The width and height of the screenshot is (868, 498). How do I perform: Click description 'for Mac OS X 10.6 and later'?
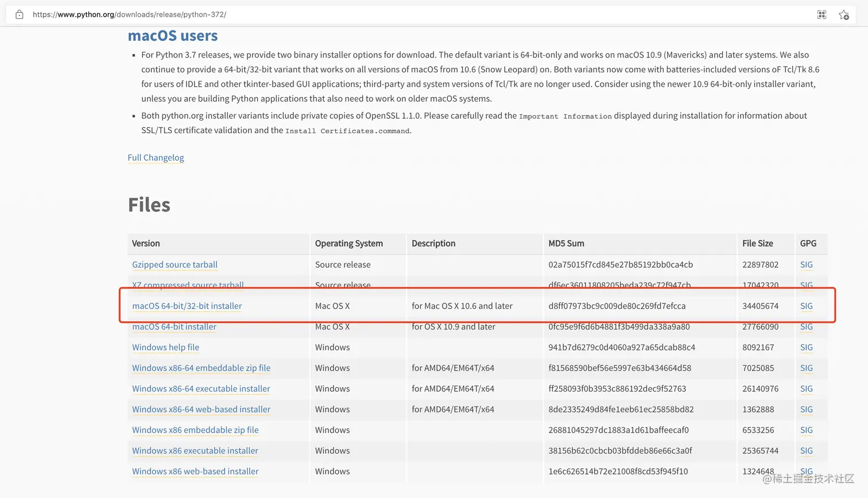pyautogui.click(x=462, y=306)
